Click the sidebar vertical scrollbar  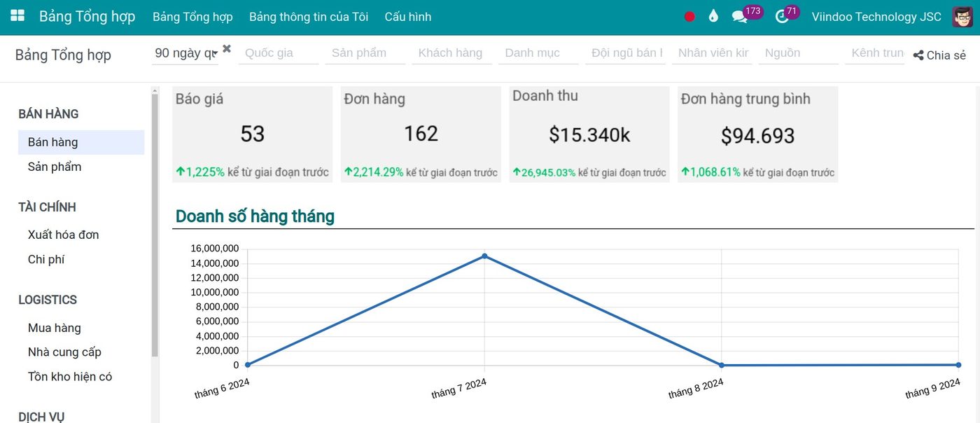[155, 224]
